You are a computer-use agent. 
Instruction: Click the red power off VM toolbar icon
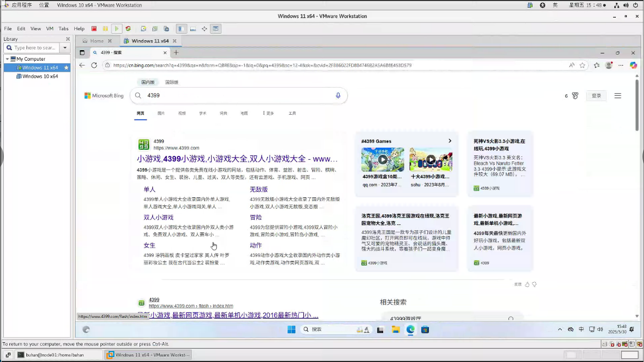[94, 29]
